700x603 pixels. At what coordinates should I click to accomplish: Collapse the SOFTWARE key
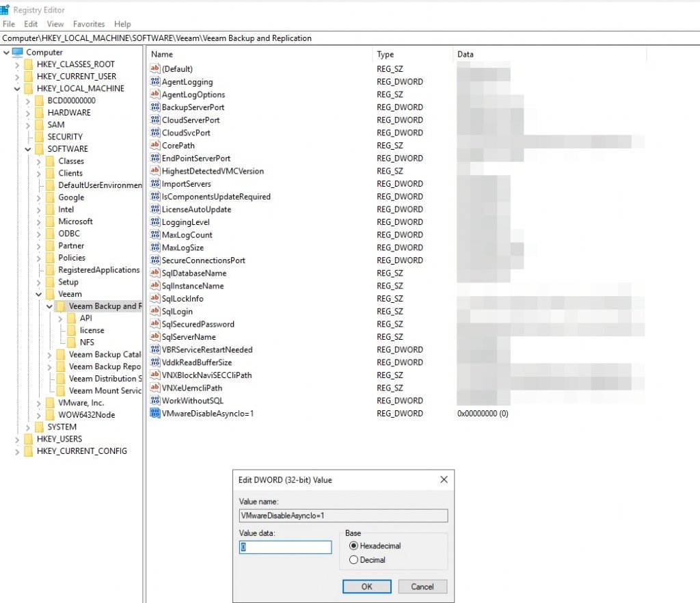click(x=27, y=149)
